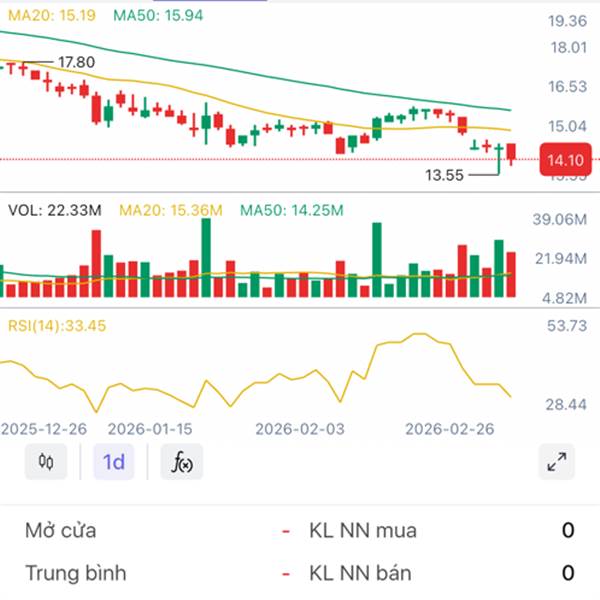The height and width of the screenshot is (600, 600).
Task: Click the 2025-12-26 date label
Action: click(44, 429)
